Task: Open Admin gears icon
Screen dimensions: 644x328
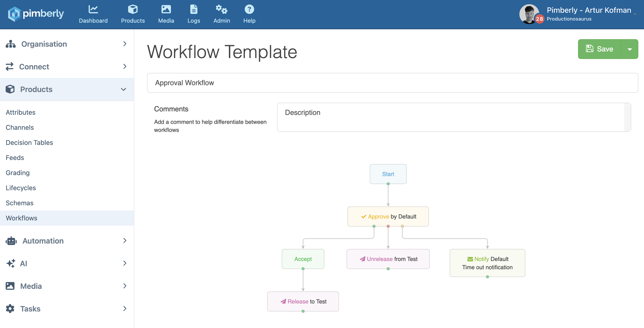Action: click(222, 9)
